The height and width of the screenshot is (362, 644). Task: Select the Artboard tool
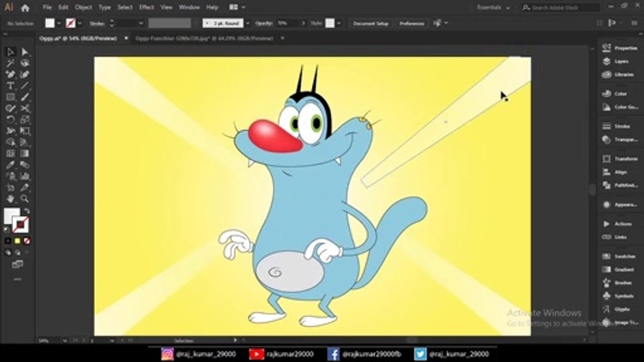10,187
